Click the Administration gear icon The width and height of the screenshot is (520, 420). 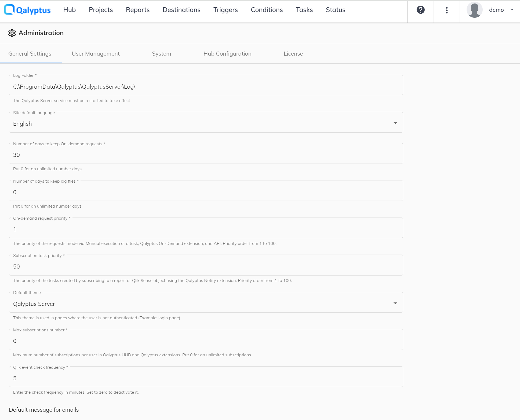[x=12, y=33]
